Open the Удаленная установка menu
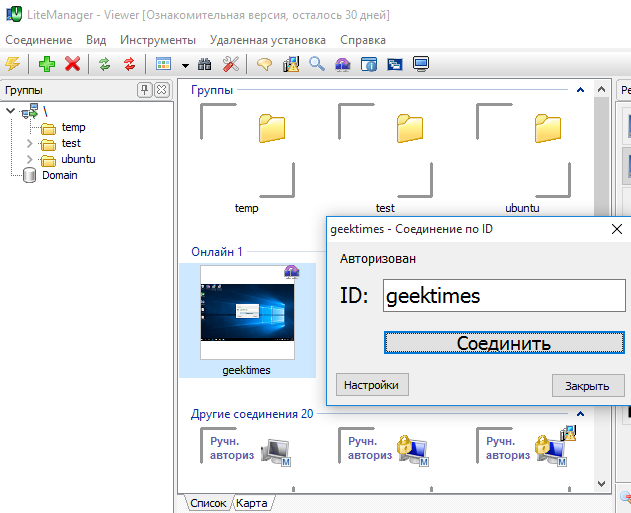This screenshot has width=631, height=513. [268, 40]
